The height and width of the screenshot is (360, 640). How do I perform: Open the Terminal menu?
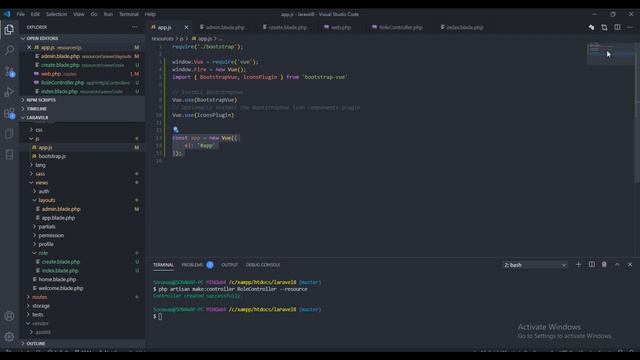(129, 14)
